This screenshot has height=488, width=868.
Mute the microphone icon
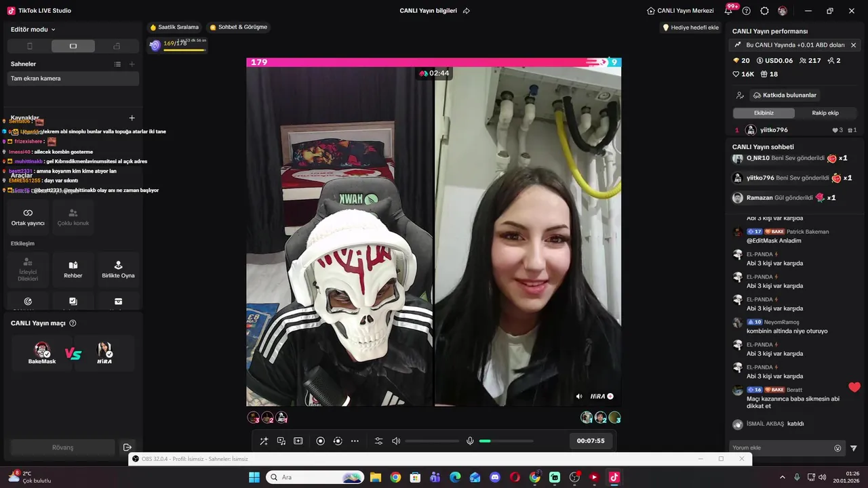tap(470, 441)
